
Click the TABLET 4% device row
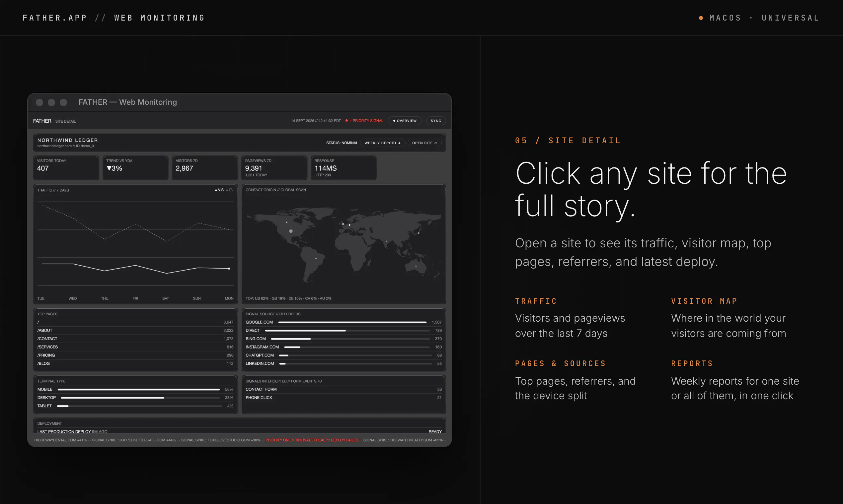point(135,406)
